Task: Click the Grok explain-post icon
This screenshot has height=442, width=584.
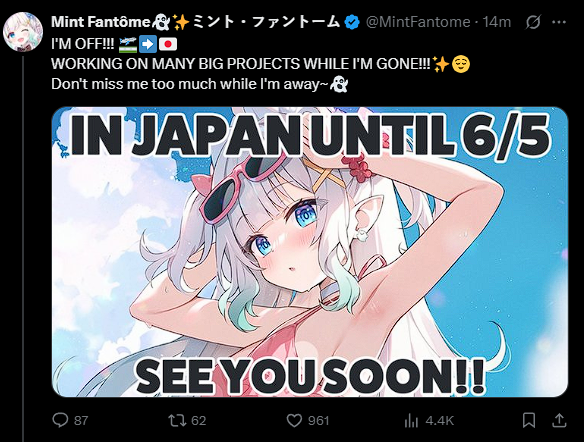Action: coord(533,22)
